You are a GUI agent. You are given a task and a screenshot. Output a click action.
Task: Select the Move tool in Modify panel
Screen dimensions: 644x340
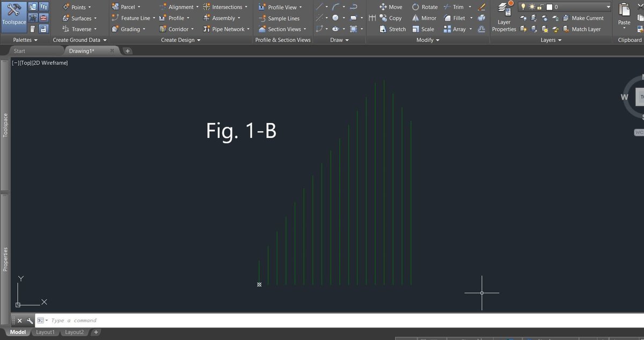pyautogui.click(x=391, y=6)
